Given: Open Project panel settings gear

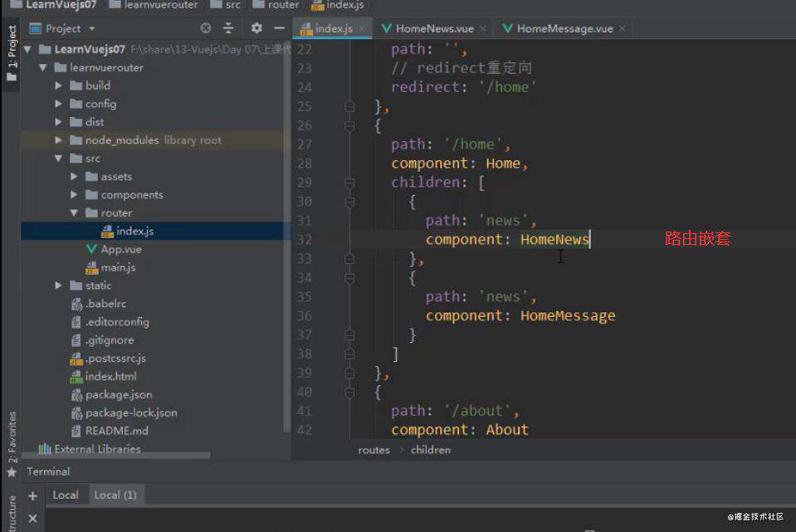Looking at the screenshot, I should 256,28.
